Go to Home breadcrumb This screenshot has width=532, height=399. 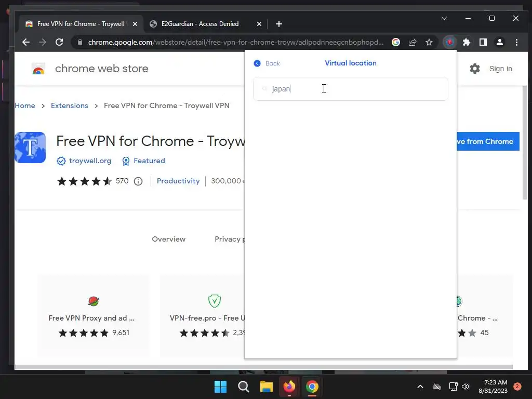[x=25, y=105]
